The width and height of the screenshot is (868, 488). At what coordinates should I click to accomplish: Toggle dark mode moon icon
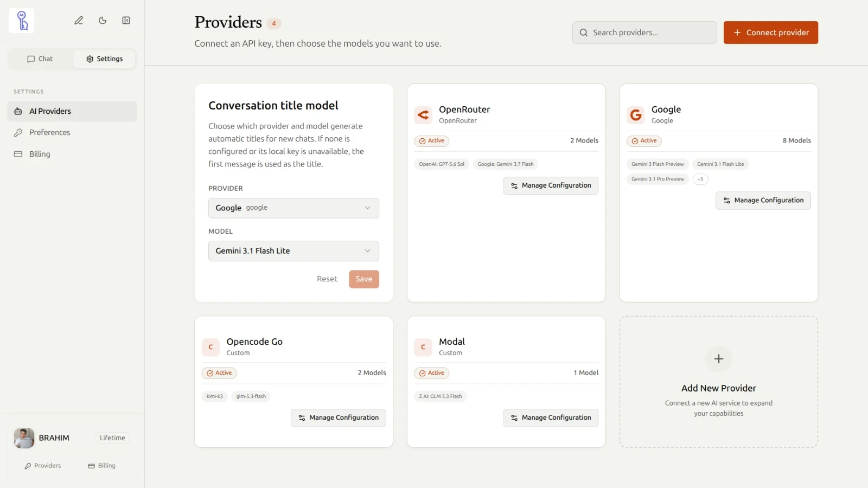tap(103, 21)
